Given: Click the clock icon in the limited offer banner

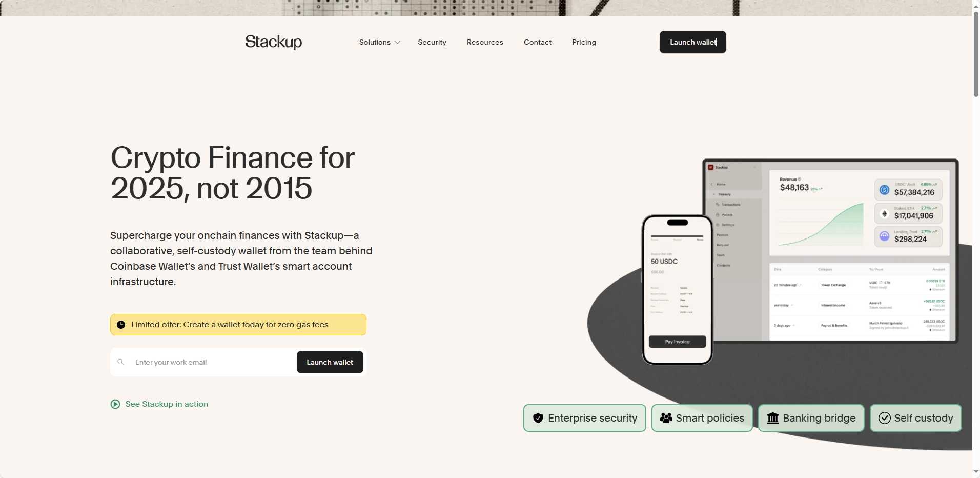Looking at the screenshot, I should coord(121,325).
